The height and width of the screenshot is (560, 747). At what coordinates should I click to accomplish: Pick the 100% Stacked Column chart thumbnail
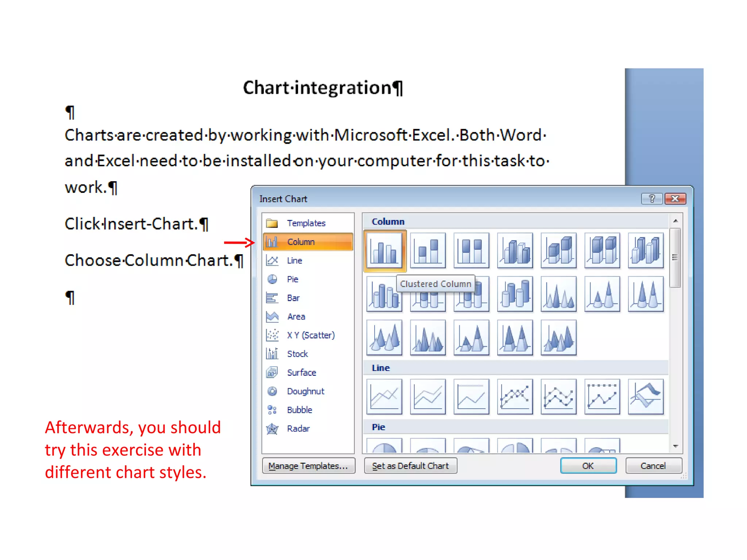(x=471, y=250)
